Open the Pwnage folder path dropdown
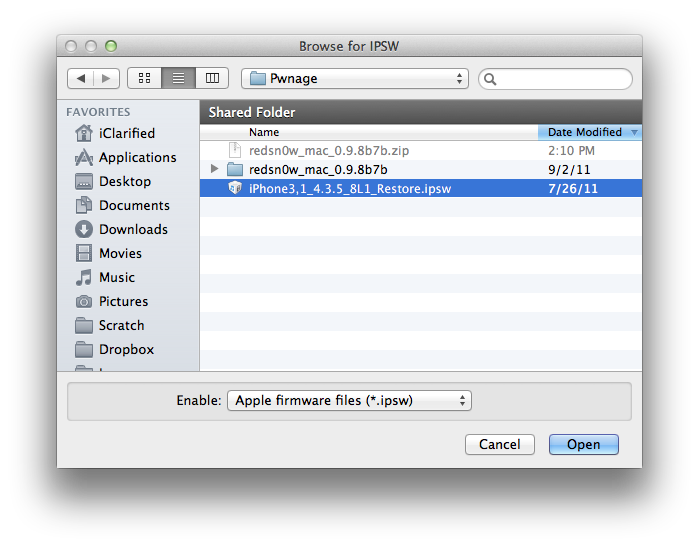The height and width of the screenshot is (547, 699). (355, 78)
